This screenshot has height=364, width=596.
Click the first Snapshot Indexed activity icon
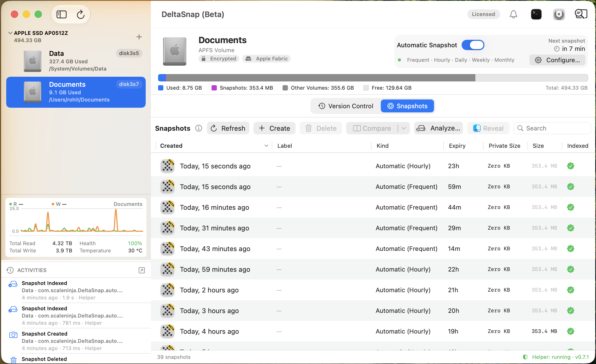click(x=13, y=284)
